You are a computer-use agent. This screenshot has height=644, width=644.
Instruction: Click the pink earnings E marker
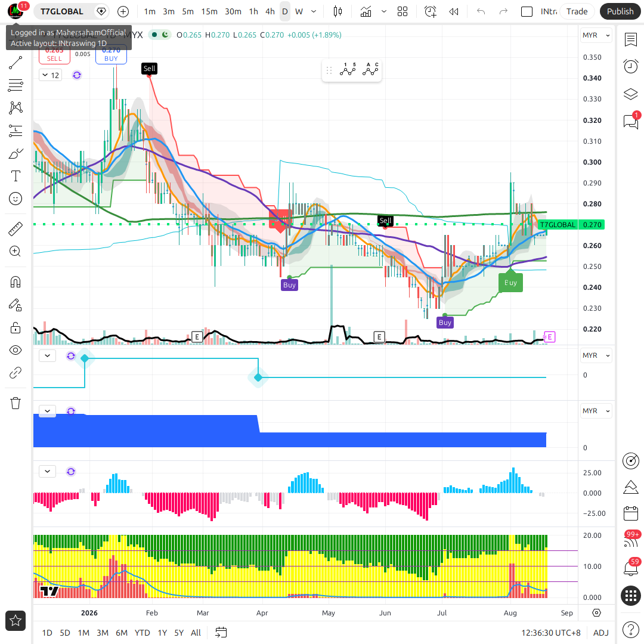[x=550, y=337]
